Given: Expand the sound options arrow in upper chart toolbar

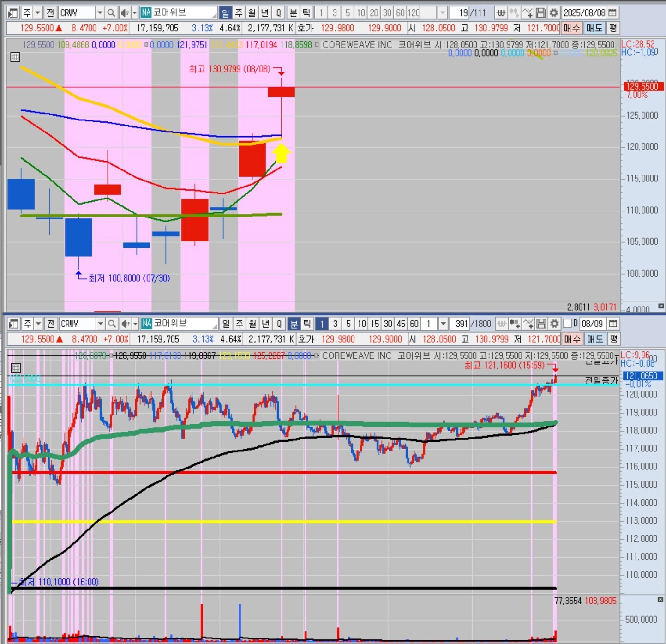Looking at the screenshot, I should (134, 12).
